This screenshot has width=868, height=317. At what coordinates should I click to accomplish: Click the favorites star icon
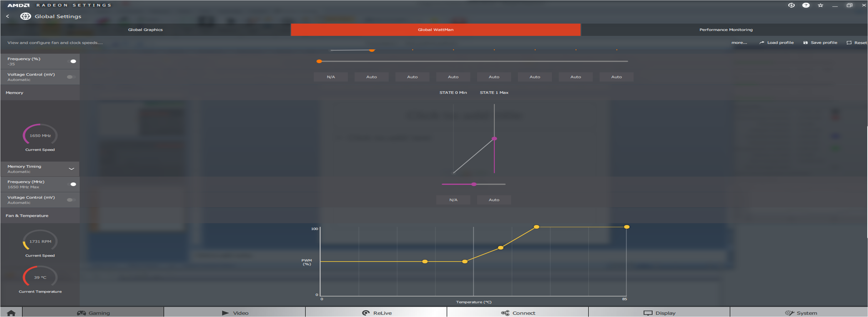pos(820,5)
